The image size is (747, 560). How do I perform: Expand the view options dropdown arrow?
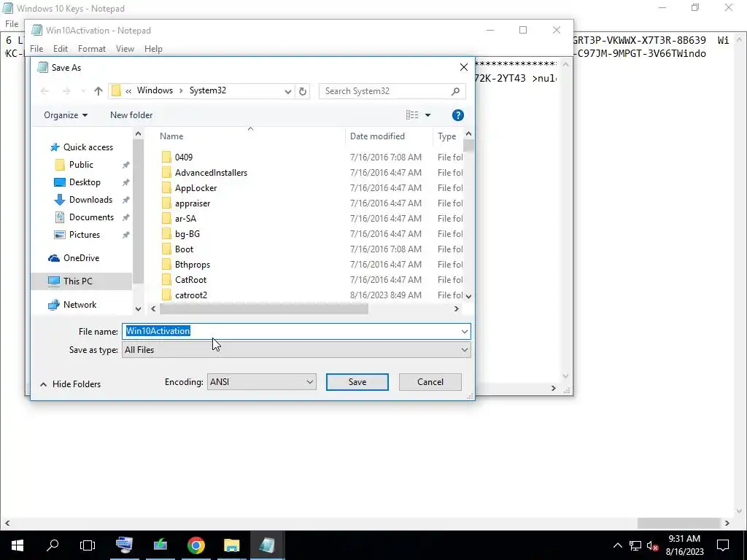click(427, 115)
